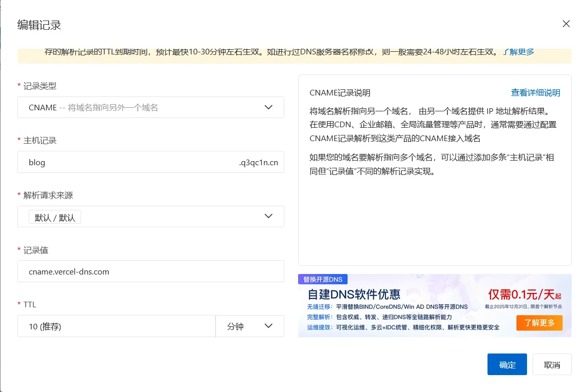Select the 默认 / 默认 tag
This screenshot has height=392, width=585.
[55, 218]
